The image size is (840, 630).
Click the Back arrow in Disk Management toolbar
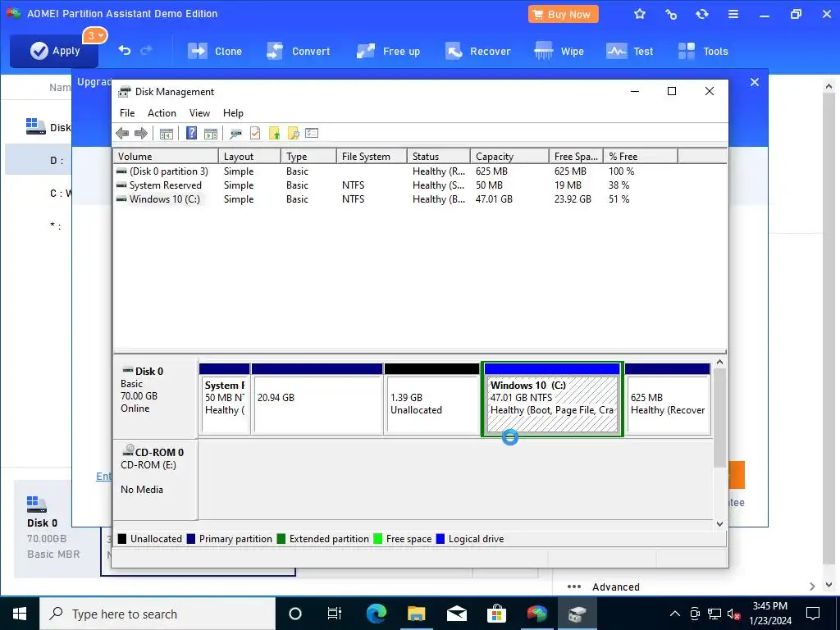(122, 134)
